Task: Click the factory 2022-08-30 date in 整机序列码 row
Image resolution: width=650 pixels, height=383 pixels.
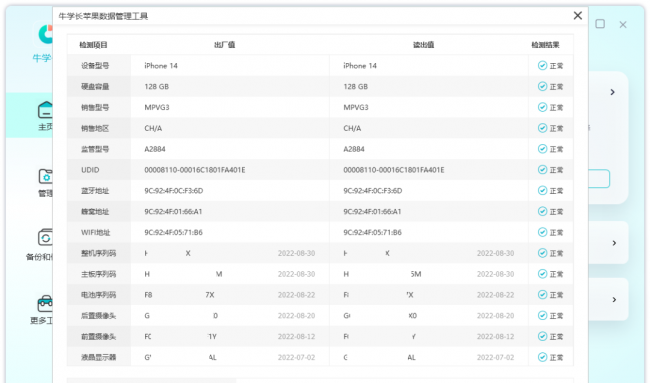Action: 296,253
